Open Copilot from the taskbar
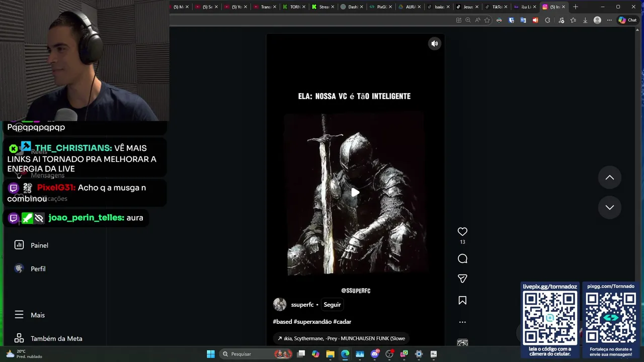 [315, 354]
